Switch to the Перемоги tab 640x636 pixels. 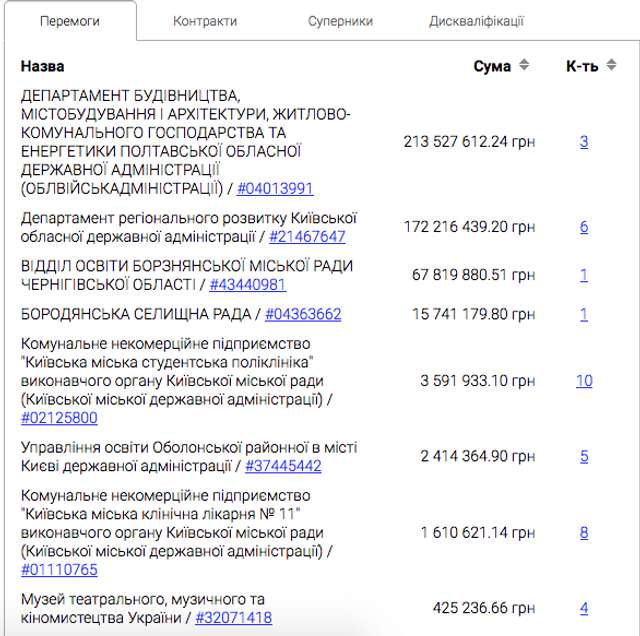[70, 21]
